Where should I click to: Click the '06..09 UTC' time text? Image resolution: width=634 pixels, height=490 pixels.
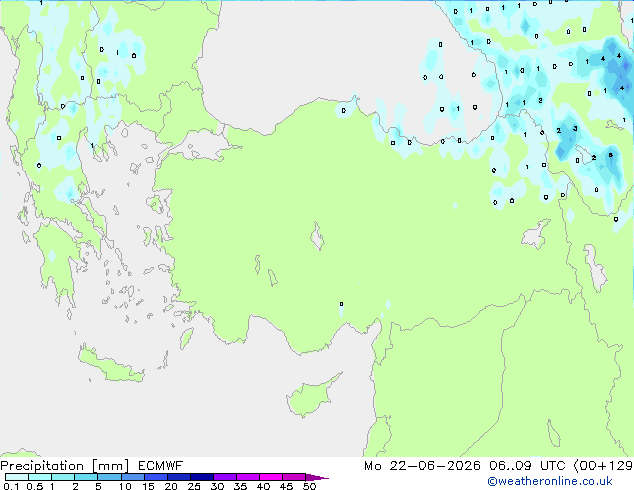click(x=527, y=466)
